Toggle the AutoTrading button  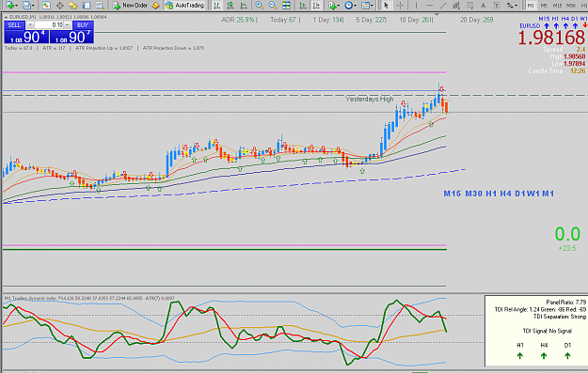(185, 6)
